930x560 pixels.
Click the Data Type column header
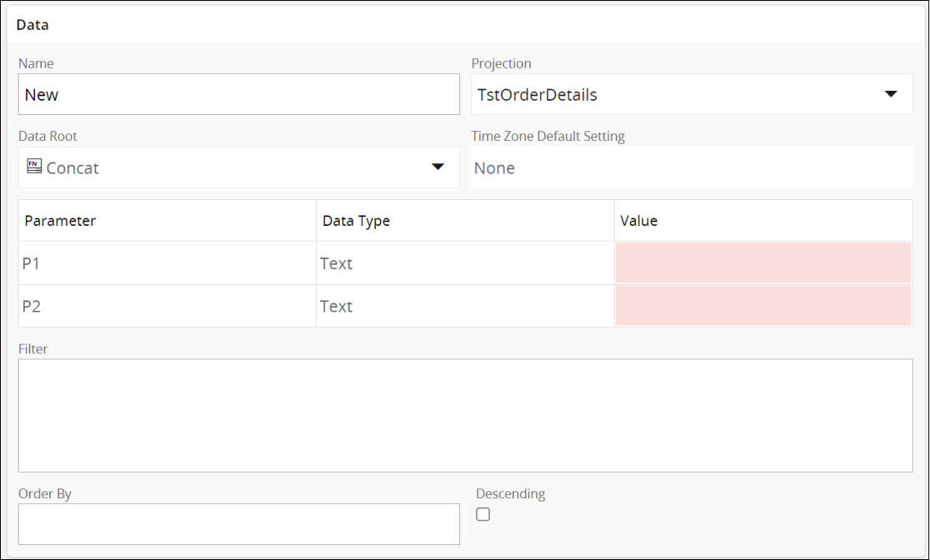coord(356,221)
